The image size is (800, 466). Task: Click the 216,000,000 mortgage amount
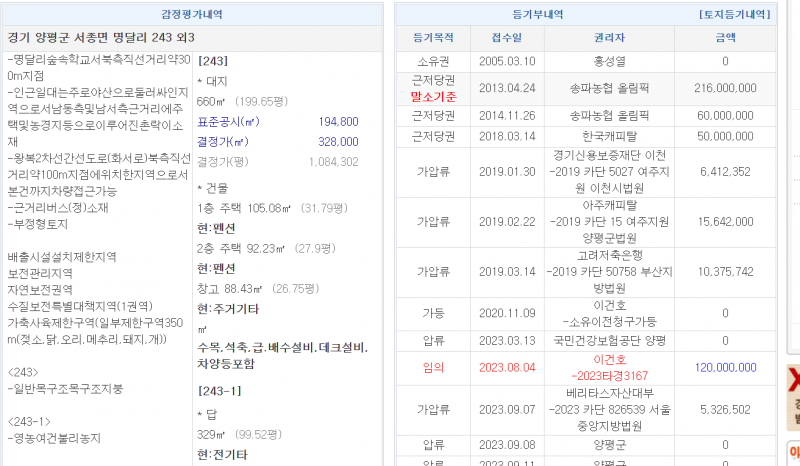coord(725,88)
